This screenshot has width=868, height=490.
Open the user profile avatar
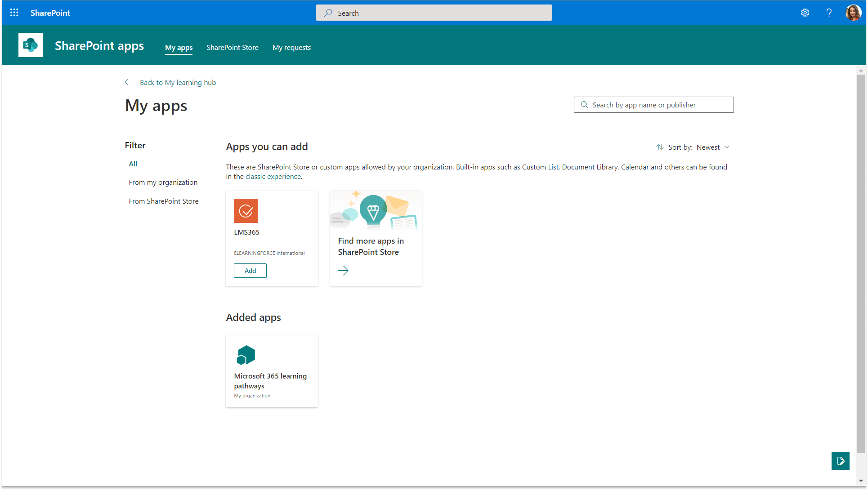point(853,13)
